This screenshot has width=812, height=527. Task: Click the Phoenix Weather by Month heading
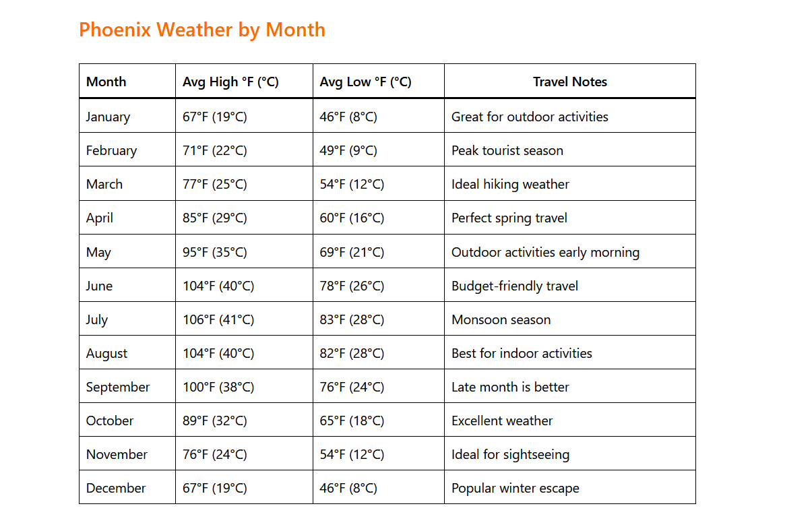point(202,30)
